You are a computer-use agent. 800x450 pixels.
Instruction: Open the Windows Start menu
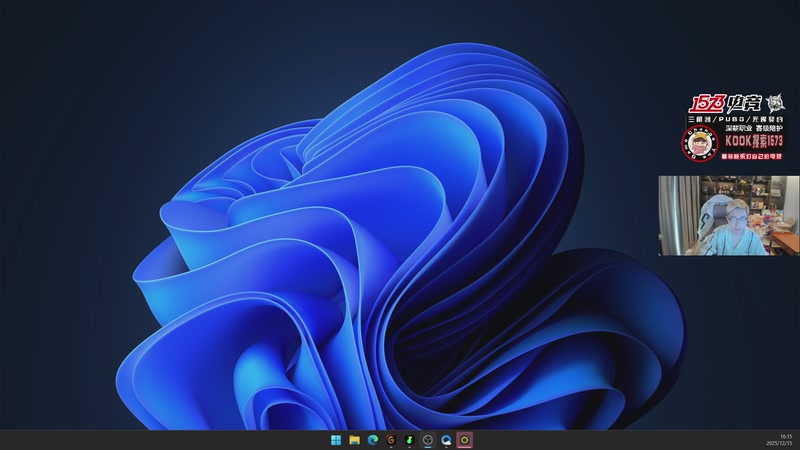pyautogui.click(x=336, y=440)
